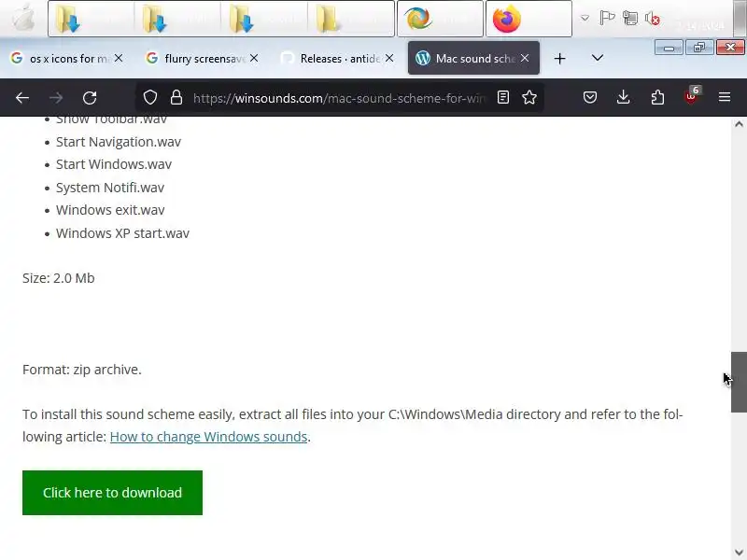Close the 'os x icons for m' tab
This screenshot has width=747, height=560.
pos(119,58)
